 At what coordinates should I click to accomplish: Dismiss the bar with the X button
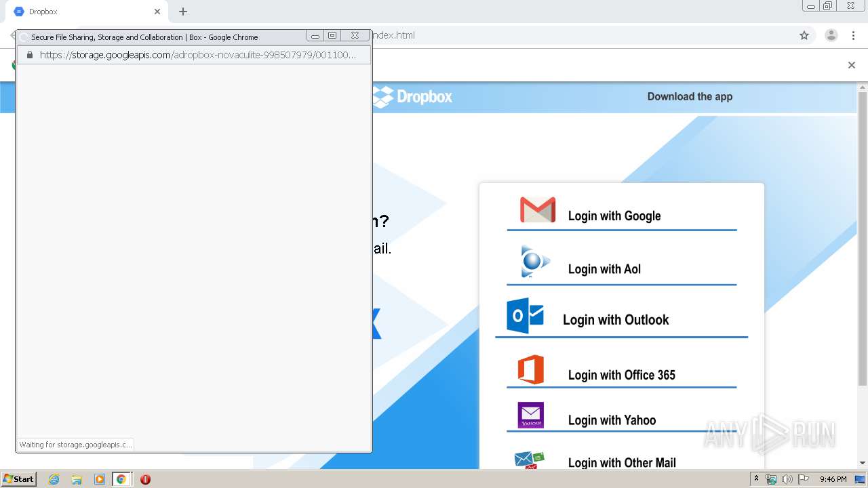coord(852,65)
